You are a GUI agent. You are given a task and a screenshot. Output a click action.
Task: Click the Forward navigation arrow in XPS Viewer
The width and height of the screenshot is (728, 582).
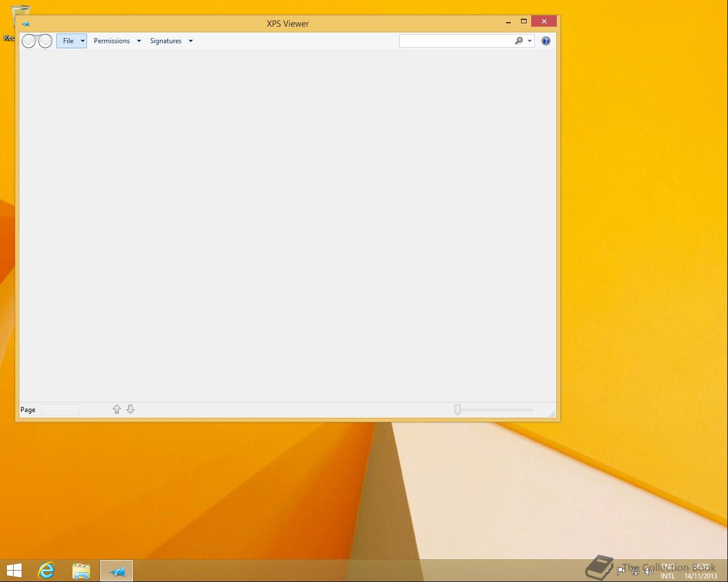tap(45, 41)
